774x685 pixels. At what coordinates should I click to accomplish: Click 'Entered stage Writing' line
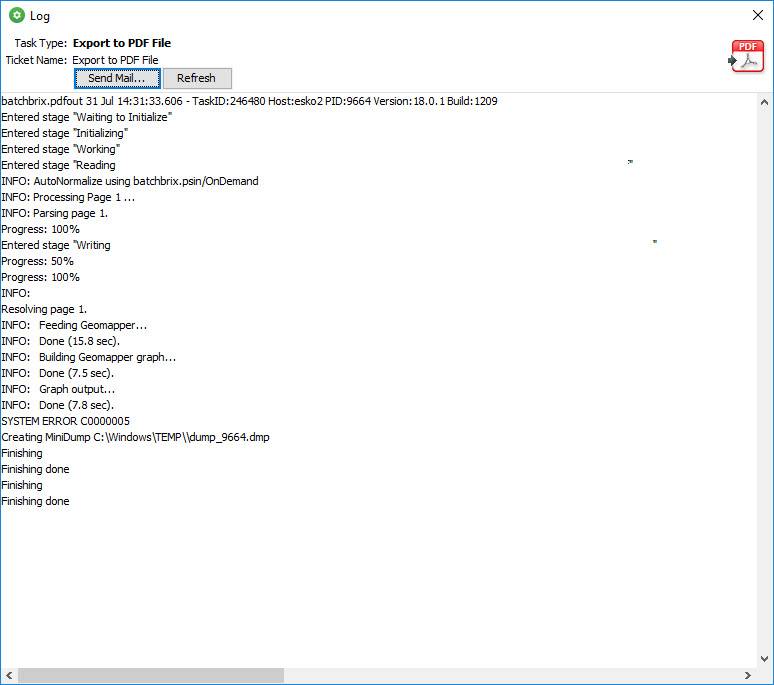(56, 245)
